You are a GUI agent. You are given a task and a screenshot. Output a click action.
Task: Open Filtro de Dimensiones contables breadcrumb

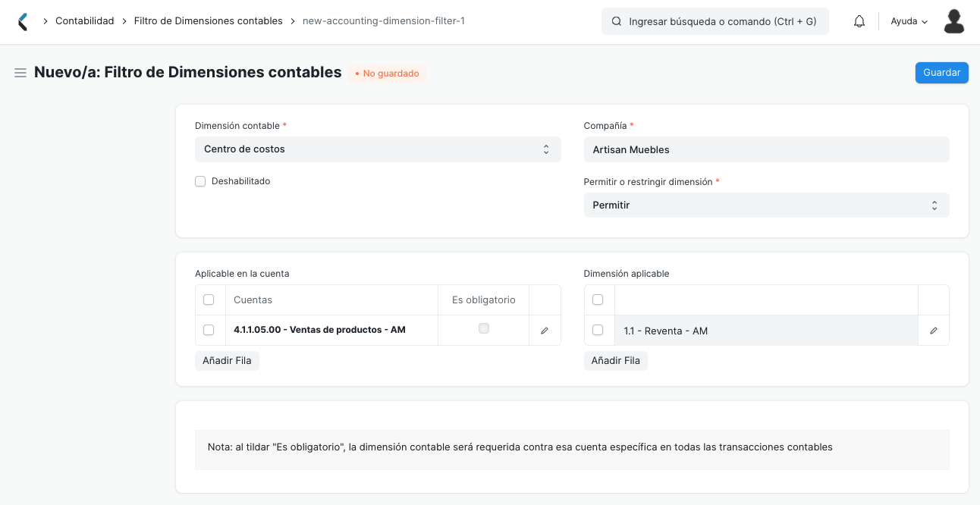[x=208, y=21]
